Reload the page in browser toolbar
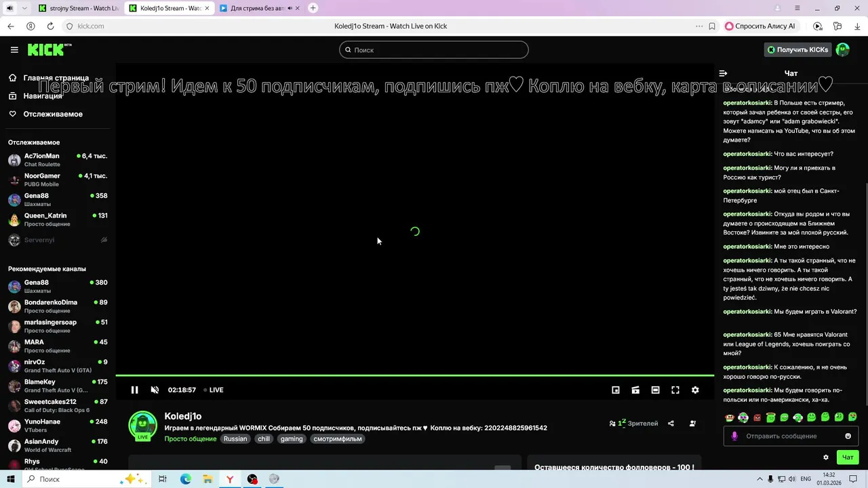Viewport: 868px width, 488px height. click(x=50, y=26)
